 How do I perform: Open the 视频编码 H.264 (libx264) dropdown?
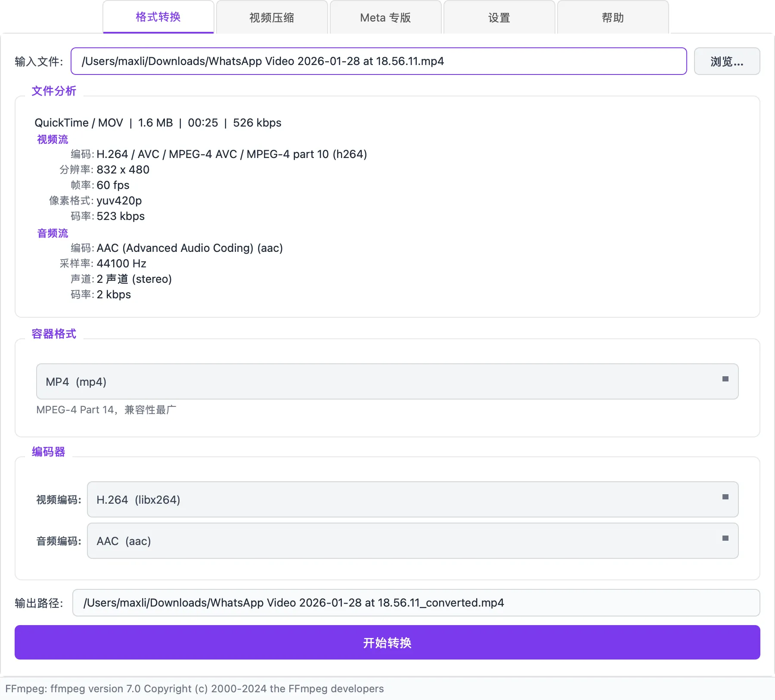pyautogui.click(x=413, y=499)
